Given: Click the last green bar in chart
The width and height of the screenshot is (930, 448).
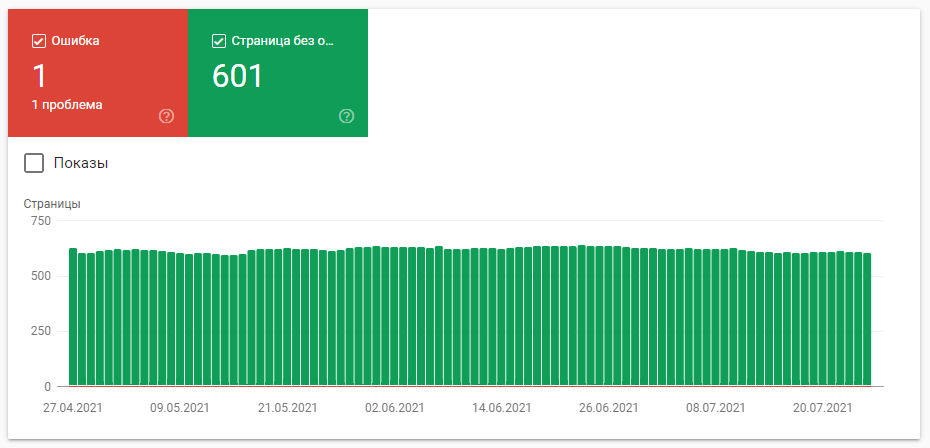Looking at the screenshot, I should coord(867,320).
